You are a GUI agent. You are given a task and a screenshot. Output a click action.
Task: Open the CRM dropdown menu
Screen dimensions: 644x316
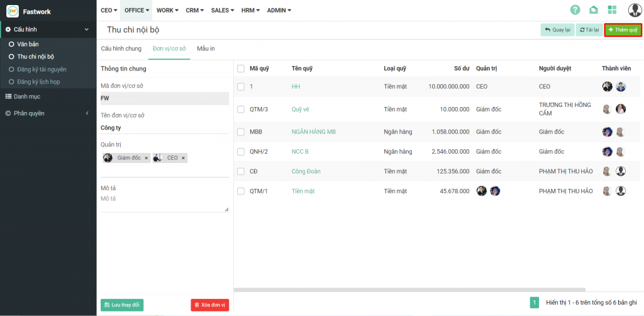point(195,10)
